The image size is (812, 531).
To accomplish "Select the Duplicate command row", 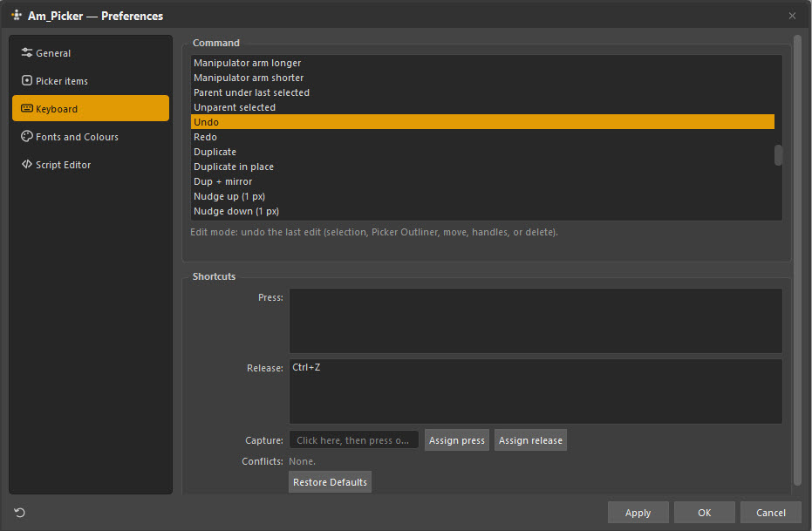I will [x=482, y=152].
